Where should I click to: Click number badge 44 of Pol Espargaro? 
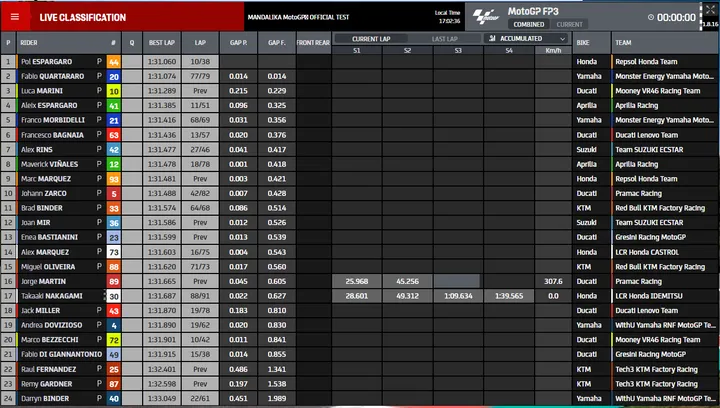click(113, 61)
